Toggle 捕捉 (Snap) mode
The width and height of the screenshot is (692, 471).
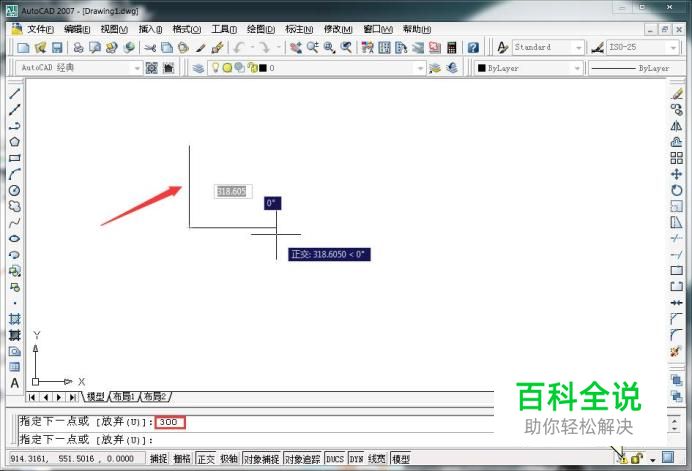pyautogui.click(x=158, y=459)
